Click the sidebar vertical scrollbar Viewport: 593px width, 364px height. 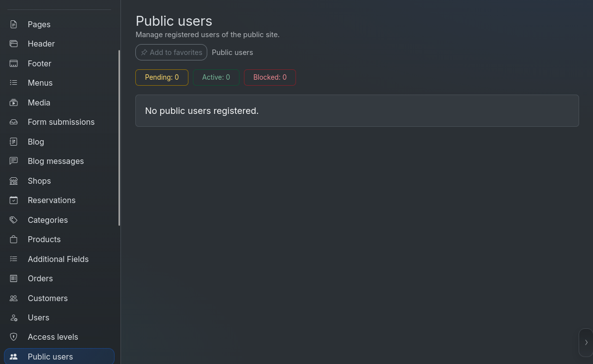click(119, 138)
